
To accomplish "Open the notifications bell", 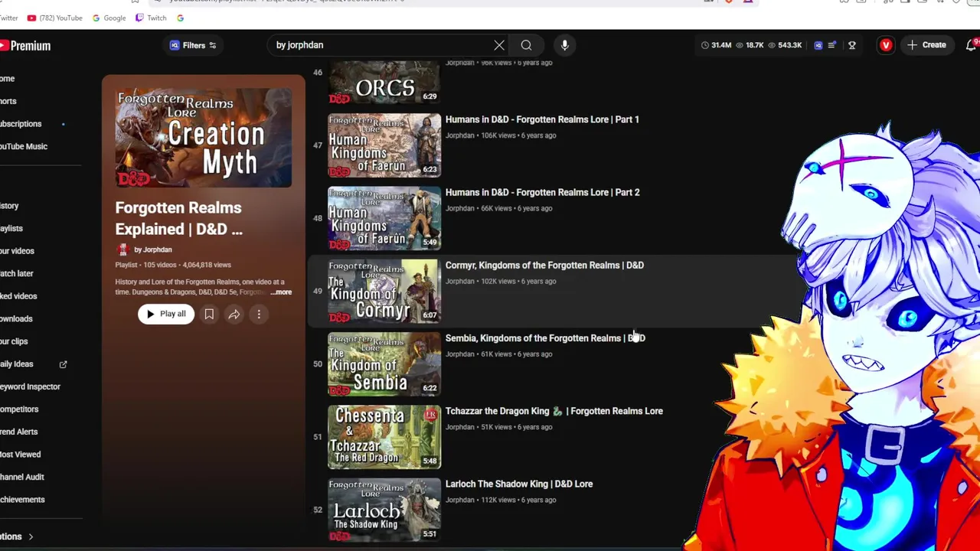I will click(x=971, y=45).
